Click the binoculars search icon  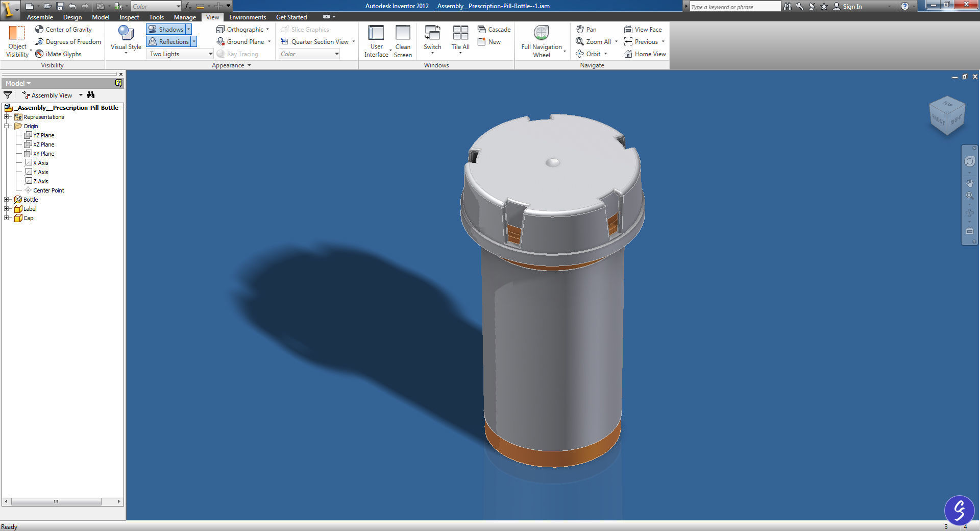point(788,6)
